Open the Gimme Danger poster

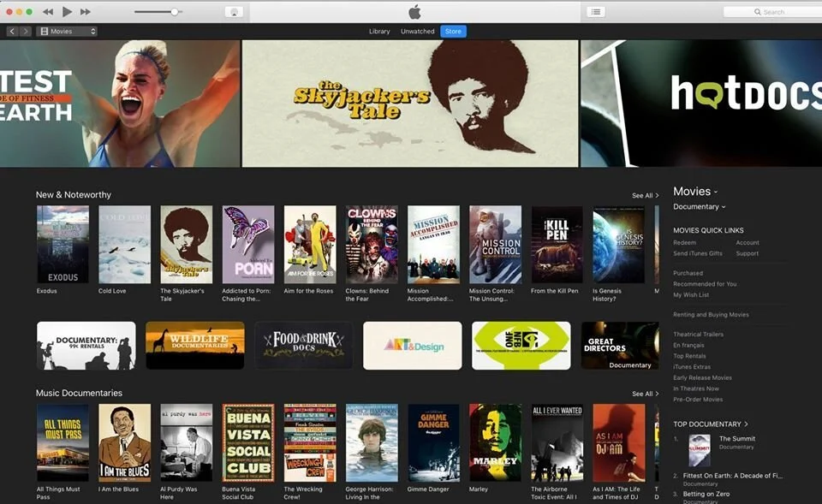pyautogui.click(x=433, y=442)
